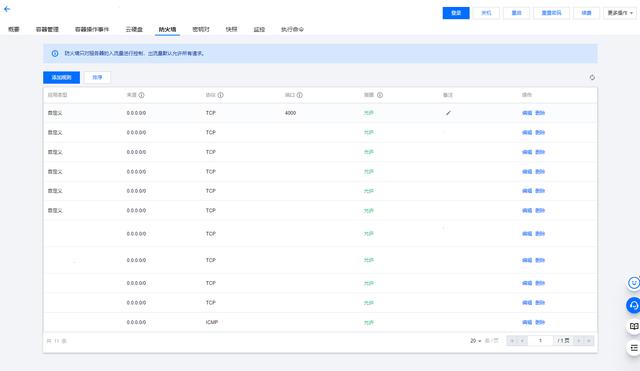
Task: Open the headset customer support icon
Action: 633,305
